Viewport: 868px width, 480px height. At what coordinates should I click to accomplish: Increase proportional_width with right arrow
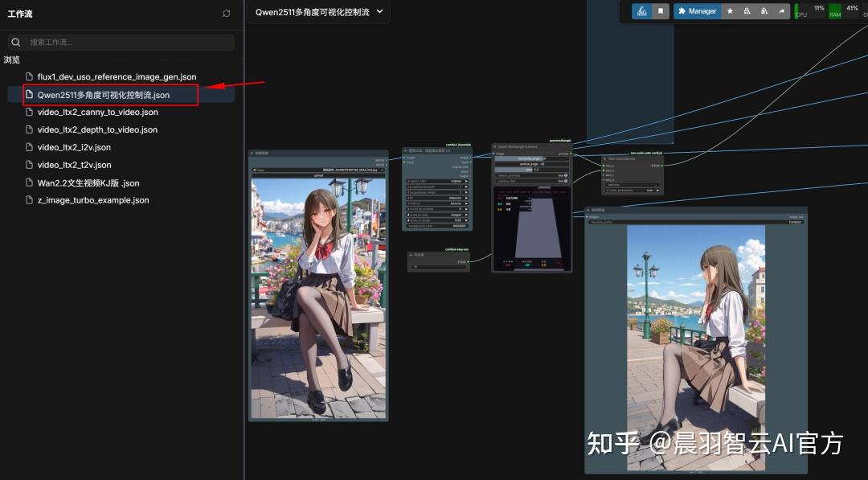[x=467, y=187]
